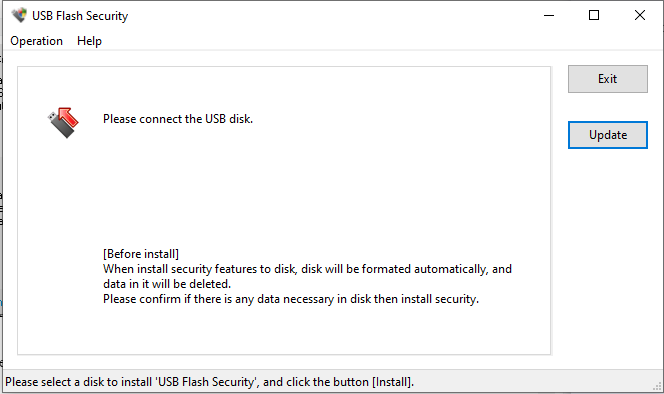Click the 'disk will be formated automatically' warning line
Screen dimensions: 664x394
click(307, 269)
